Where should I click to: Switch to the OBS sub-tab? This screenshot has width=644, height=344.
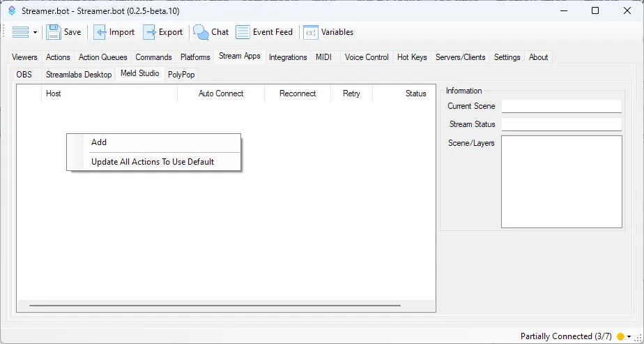[x=24, y=75]
